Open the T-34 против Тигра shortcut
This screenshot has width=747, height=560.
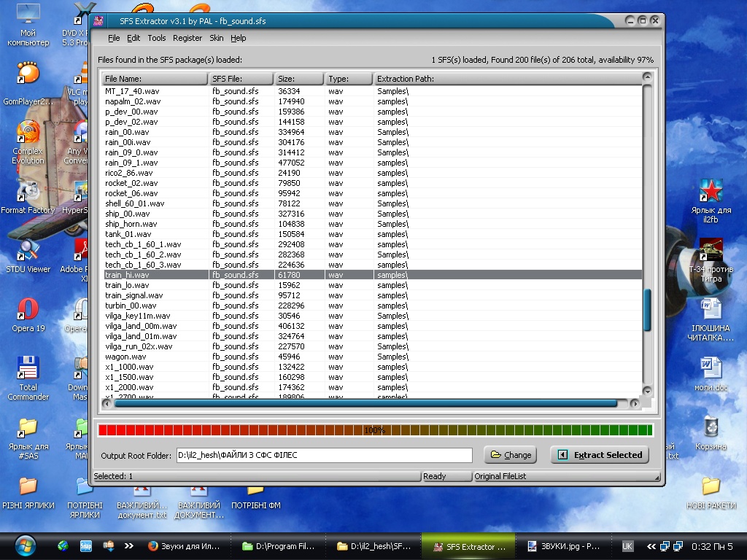point(711,251)
